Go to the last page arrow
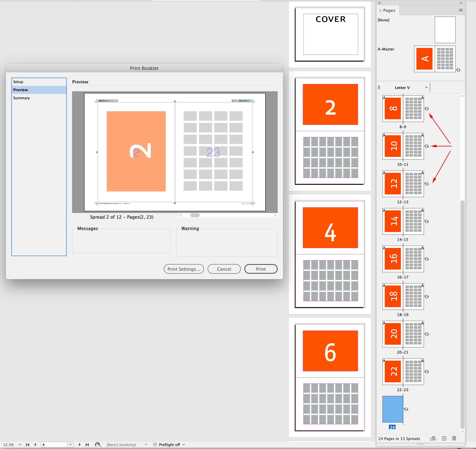This screenshot has height=449, width=476. point(87,444)
